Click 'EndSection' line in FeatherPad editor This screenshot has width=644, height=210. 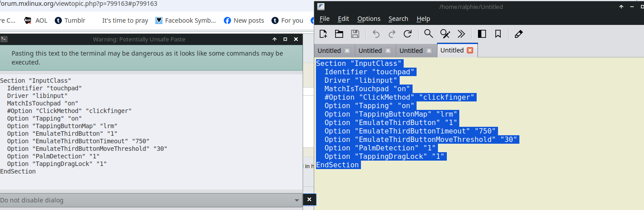(x=337, y=165)
